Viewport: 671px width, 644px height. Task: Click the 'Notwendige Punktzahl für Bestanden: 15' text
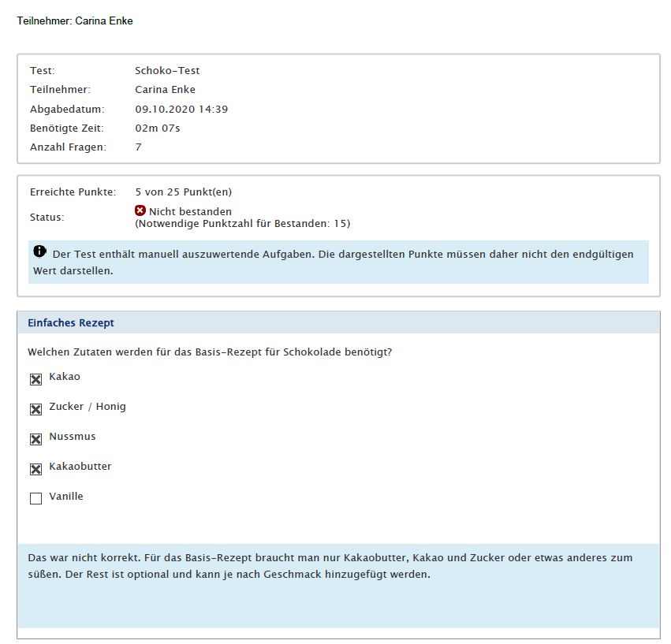[x=242, y=224]
